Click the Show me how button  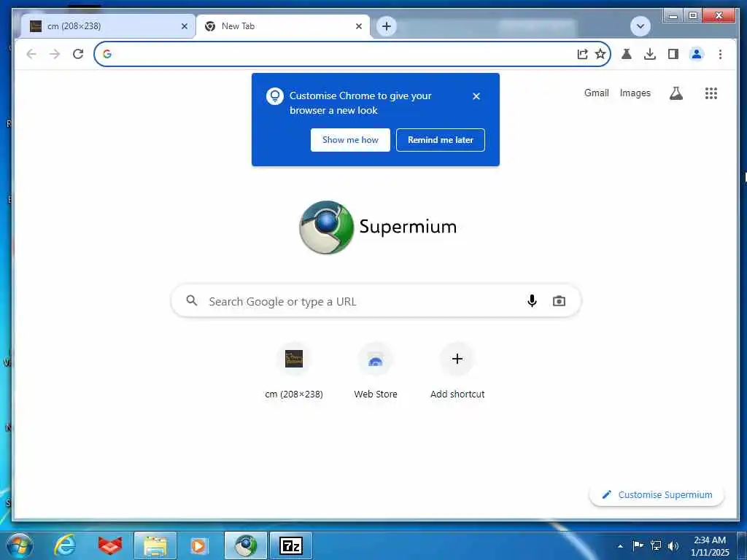(x=350, y=140)
